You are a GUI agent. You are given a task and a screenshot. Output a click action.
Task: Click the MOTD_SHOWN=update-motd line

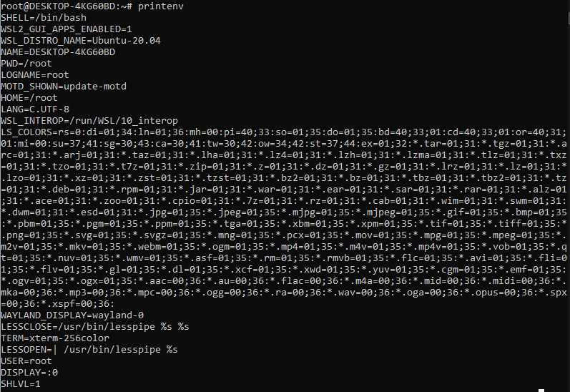[64, 87]
